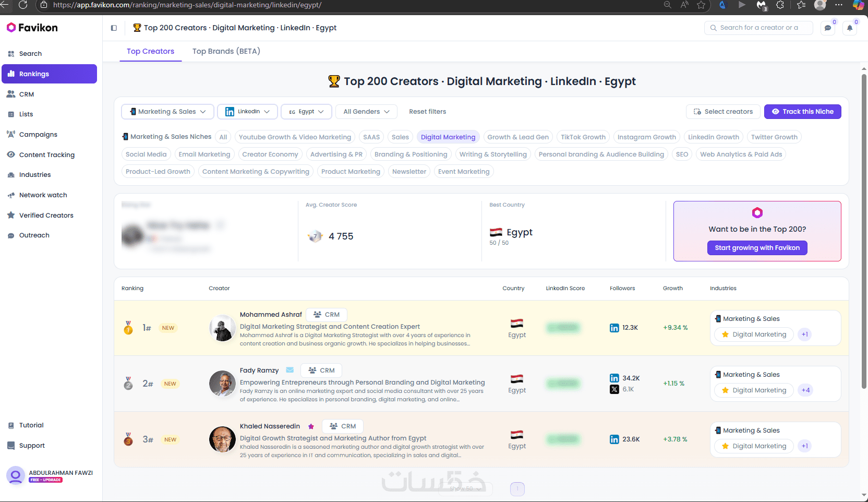Open the browser profile avatar
Screen dimensions: 868x502
[x=820, y=5]
